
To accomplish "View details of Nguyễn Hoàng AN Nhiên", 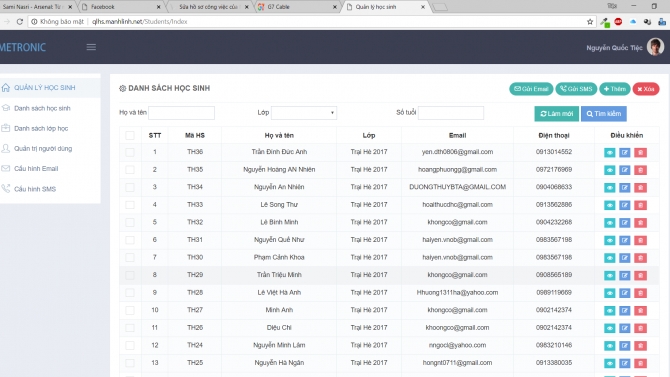I will click(x=609, y=170).
